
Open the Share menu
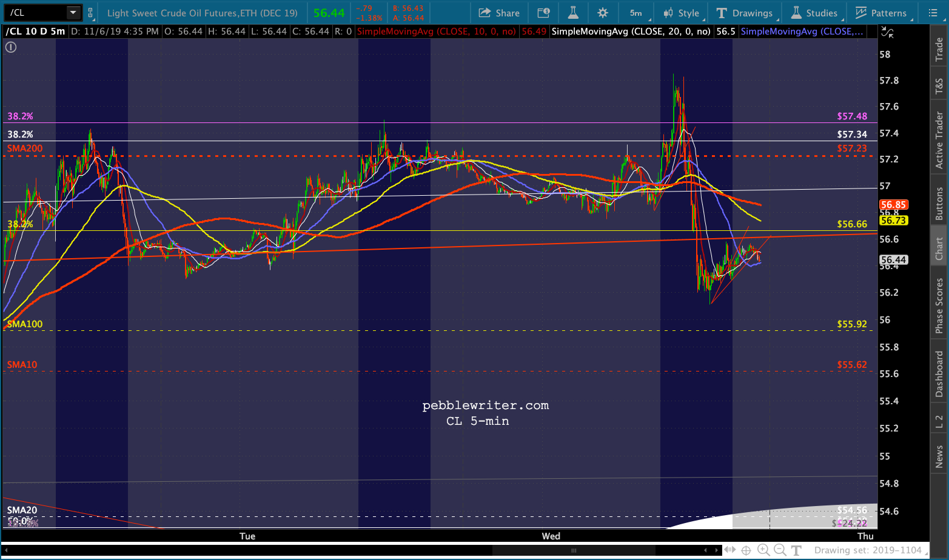click(x=499, y=13)
